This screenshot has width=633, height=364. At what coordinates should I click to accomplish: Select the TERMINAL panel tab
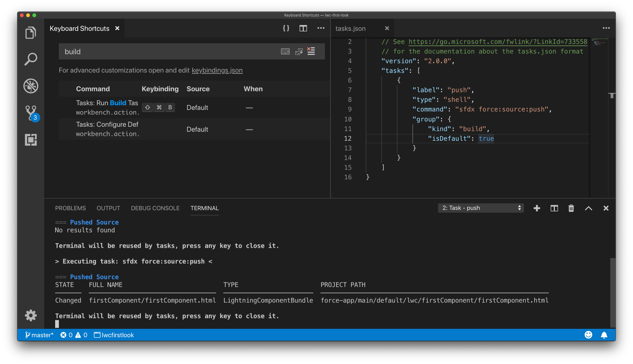(204, 208)
